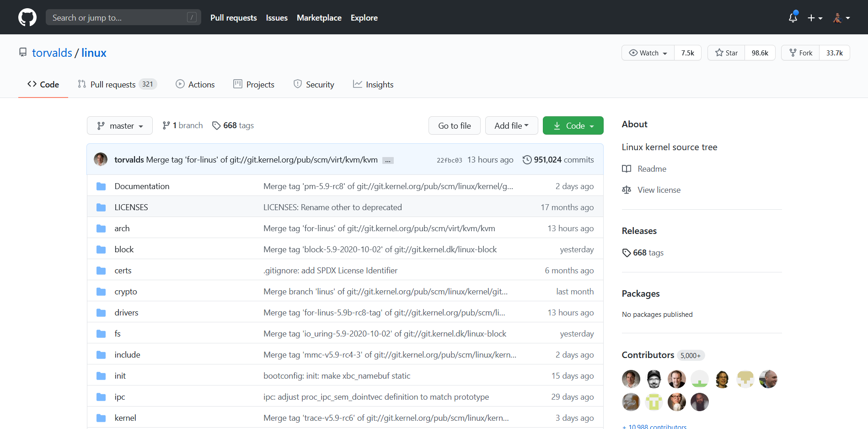Select the Code tab
This screenshot has width=868, height=429.
pyautogui.click(x=43, y=84)
